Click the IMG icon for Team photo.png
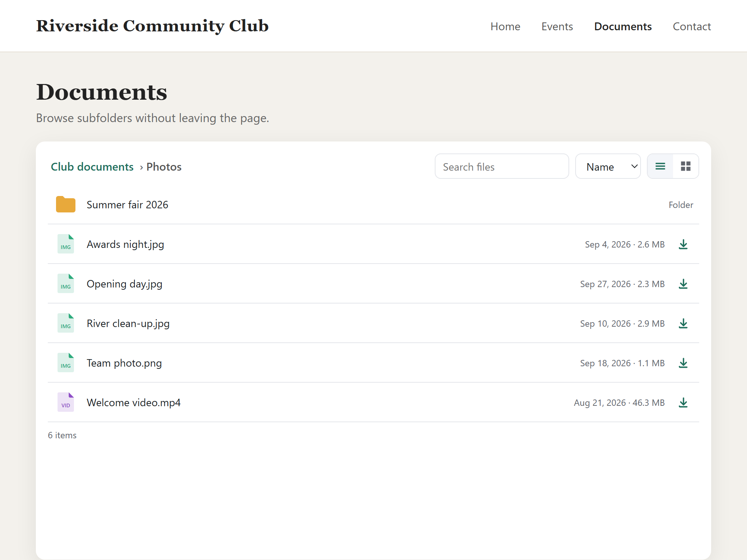 pyautogui.click(x=66, y=363)
